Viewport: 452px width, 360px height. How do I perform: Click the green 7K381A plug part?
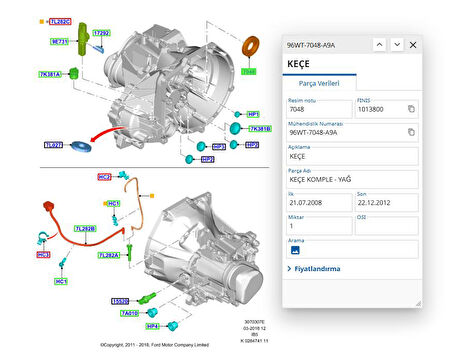coord(74,73)
